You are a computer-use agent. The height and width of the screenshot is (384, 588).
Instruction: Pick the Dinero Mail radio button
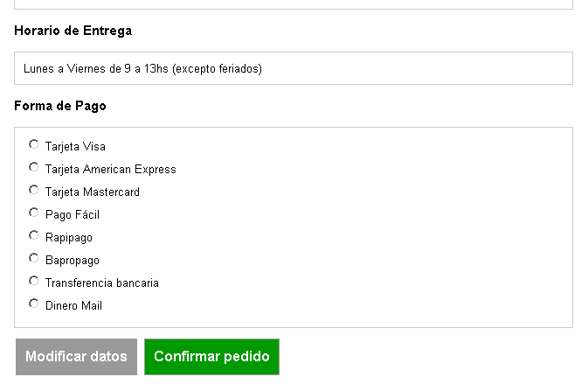[x=34, y=304]
